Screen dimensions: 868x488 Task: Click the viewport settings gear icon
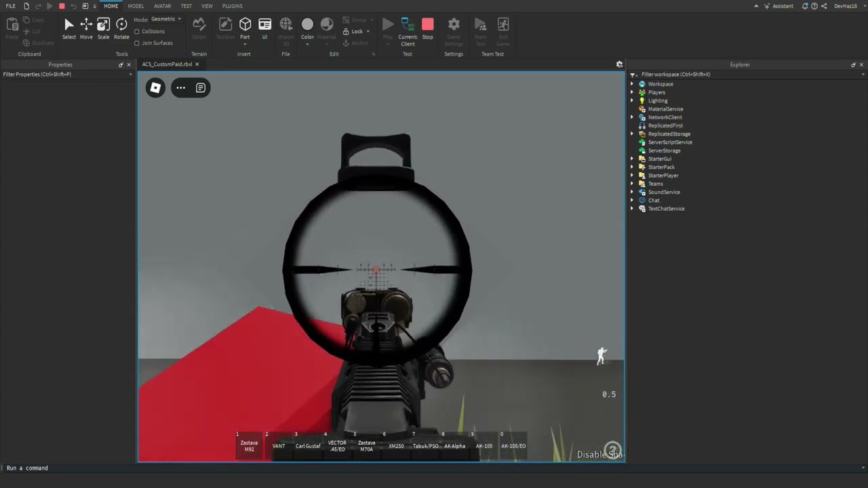(619, 64)
